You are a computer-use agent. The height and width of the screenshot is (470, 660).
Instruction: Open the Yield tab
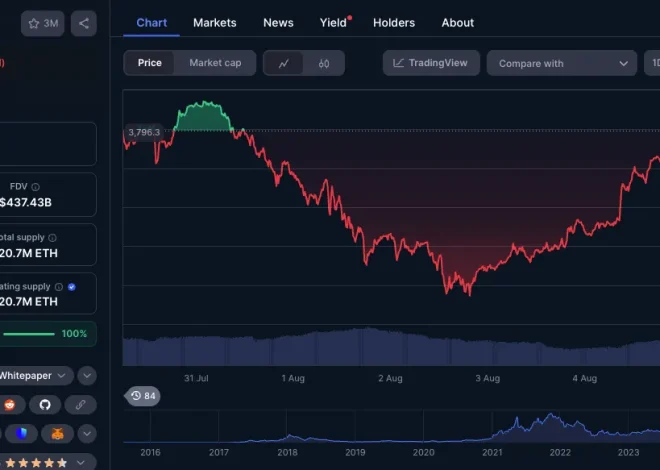[x=333, y=23]
